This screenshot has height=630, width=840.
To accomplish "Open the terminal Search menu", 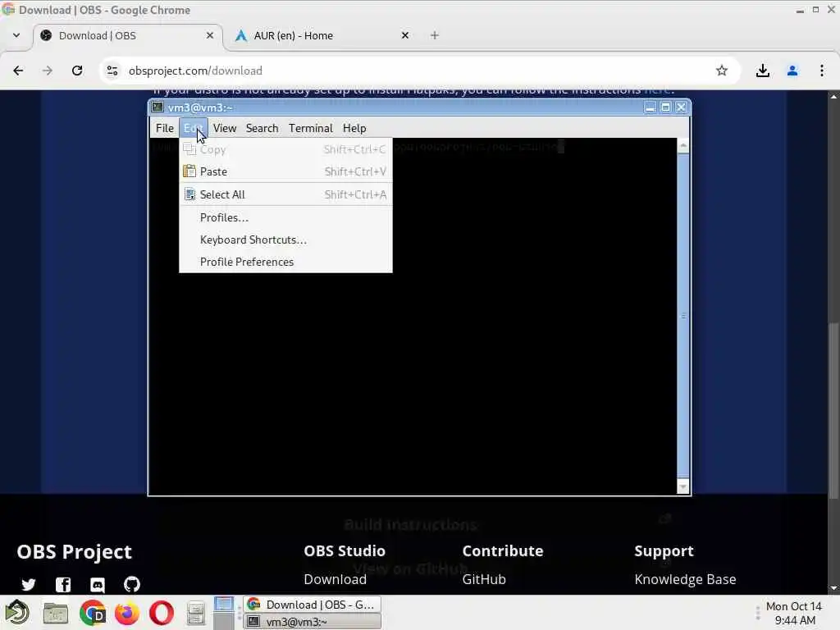I will coord(262,128).
